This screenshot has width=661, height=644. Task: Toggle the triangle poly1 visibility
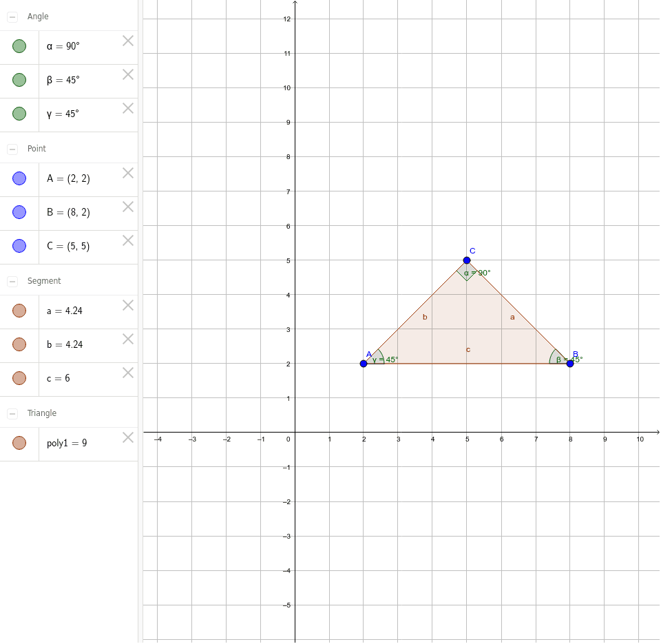[19, 443]
